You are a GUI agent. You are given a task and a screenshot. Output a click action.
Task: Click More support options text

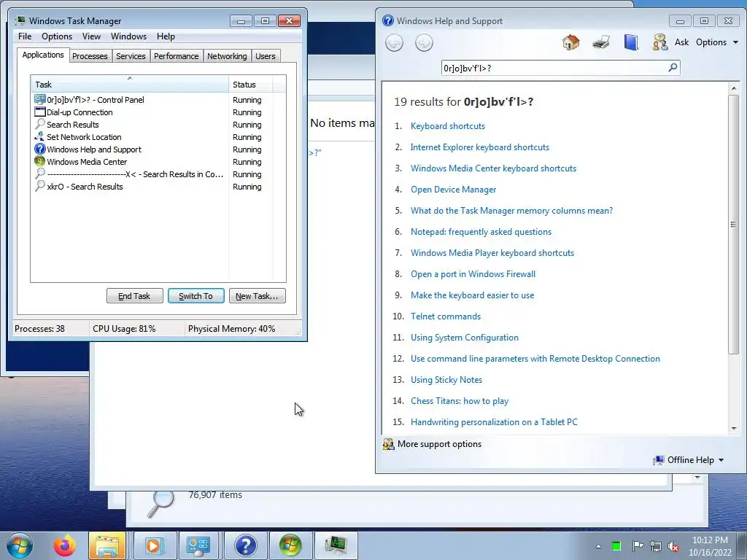pyautogui.click(x=439, y=444)
